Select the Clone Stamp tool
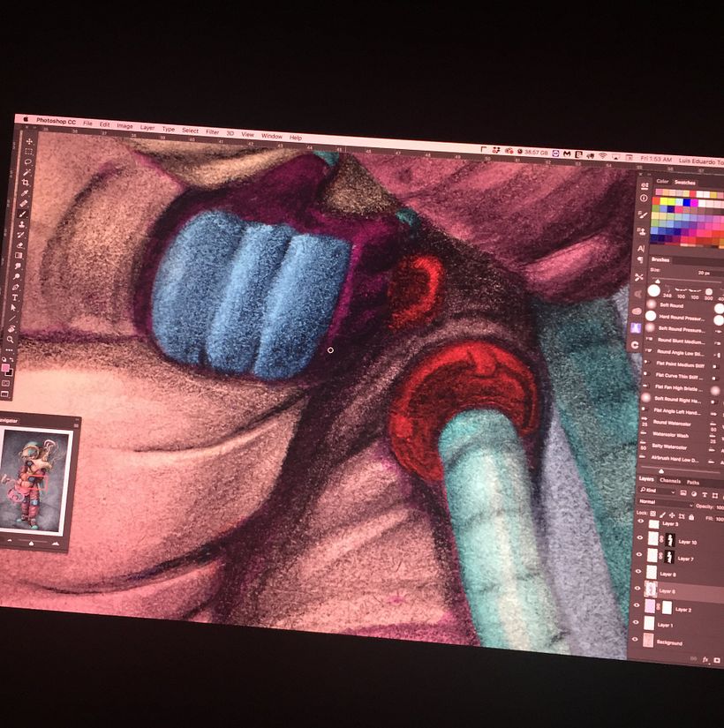Viewport: 724px width, 728px height. click(21, 224)
